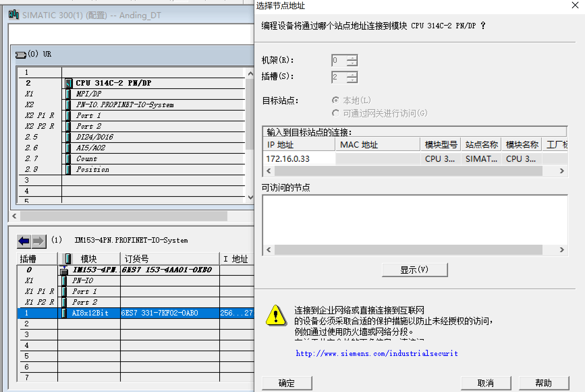Click the 插槽 column header

click(37, 259)
